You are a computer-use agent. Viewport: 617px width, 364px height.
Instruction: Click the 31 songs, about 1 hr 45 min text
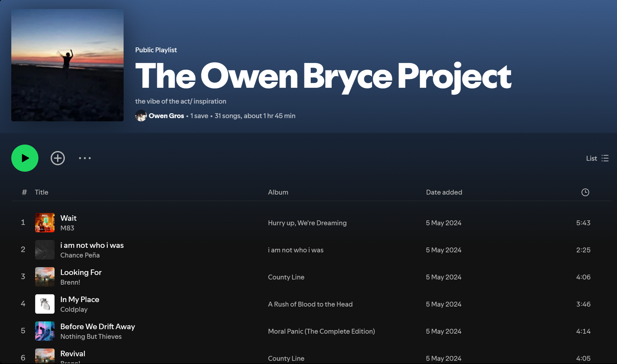click(255, 116)
